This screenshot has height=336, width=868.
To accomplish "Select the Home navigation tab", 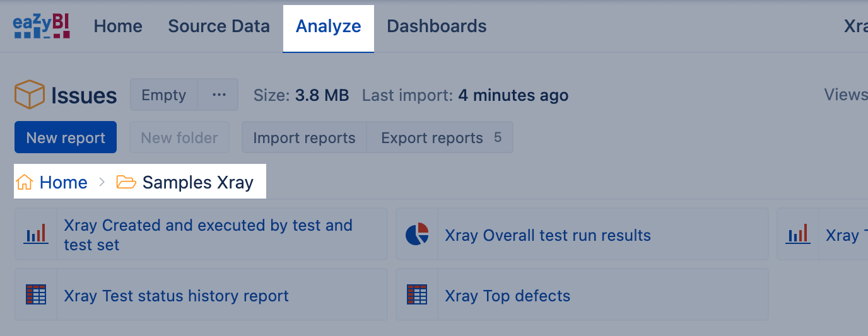I will 118,26.
